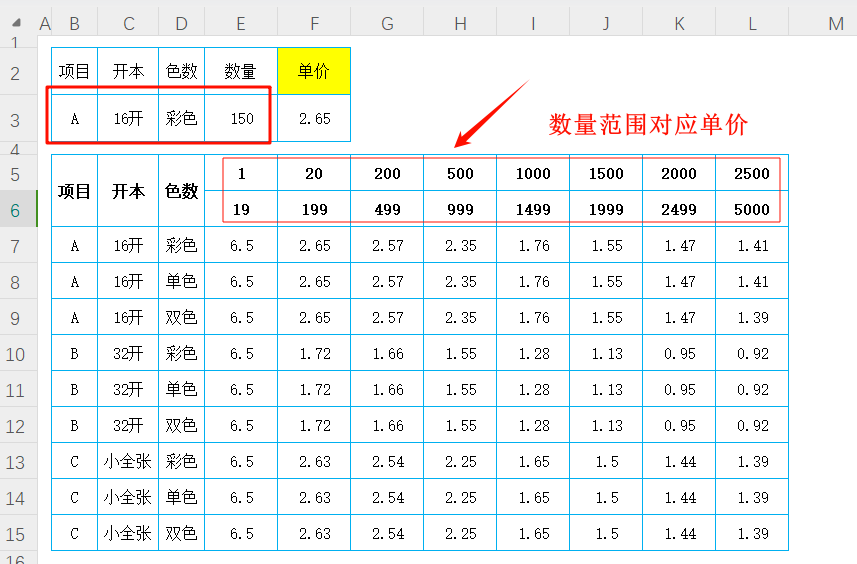Click the range end value 5000
Image resolution: width=857 pixels, height=564 pixels.
(752, 210)
